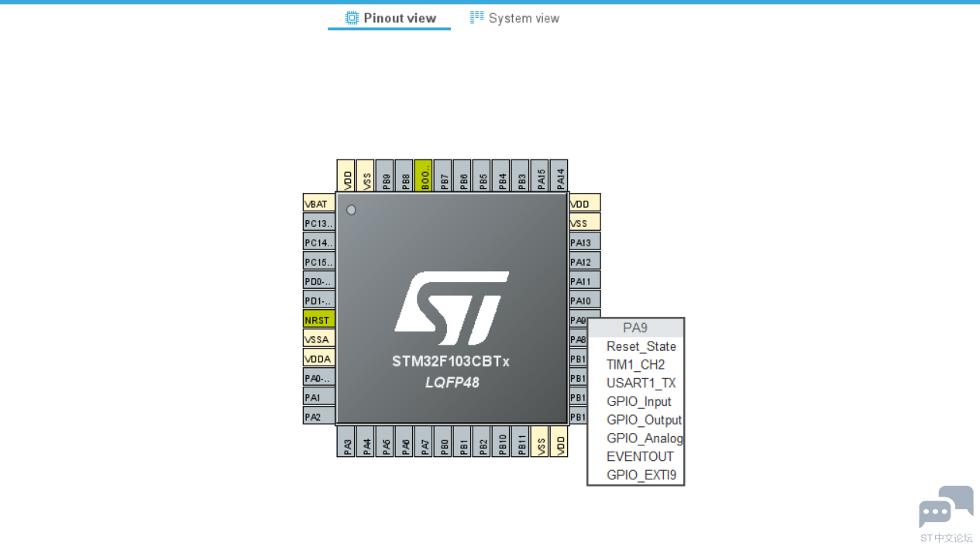Click the PA1 pin

click(x=319, y=397)
